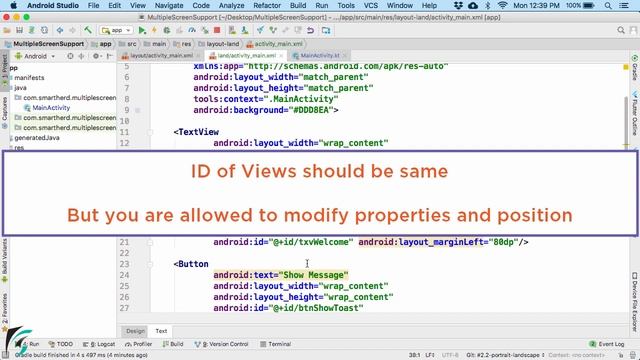This screenshot has height=360, width=640.
Task: Click the Save All toolbar icon
Action: tap(19, 30)
